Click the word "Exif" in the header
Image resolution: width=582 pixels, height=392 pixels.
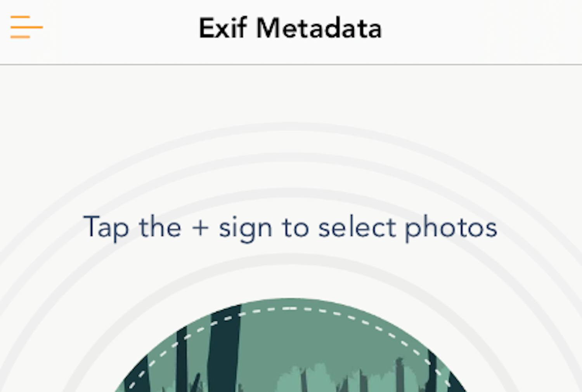click(x=223, y=28)
